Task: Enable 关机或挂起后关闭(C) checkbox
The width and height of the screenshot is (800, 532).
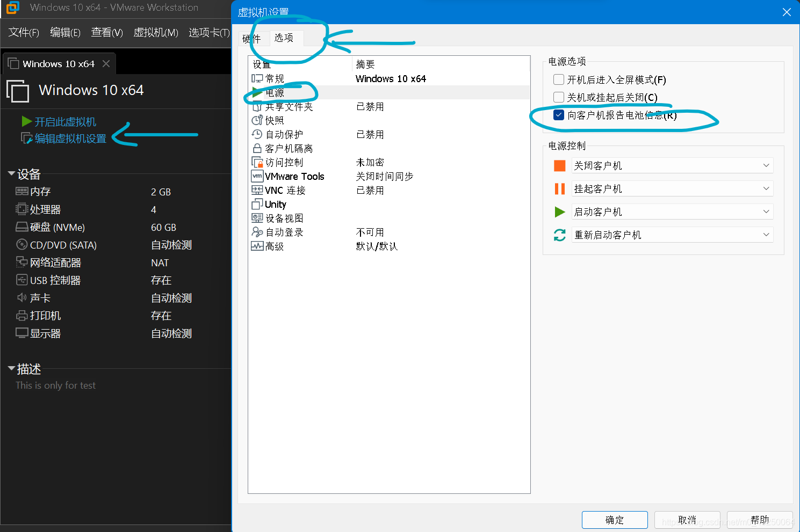Action: click(x=559, y=97)
